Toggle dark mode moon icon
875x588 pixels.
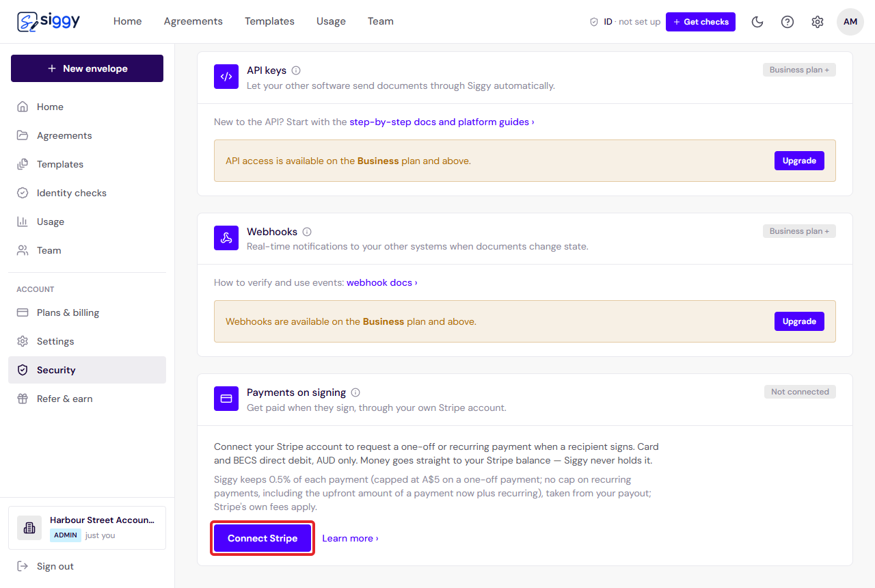757,22
